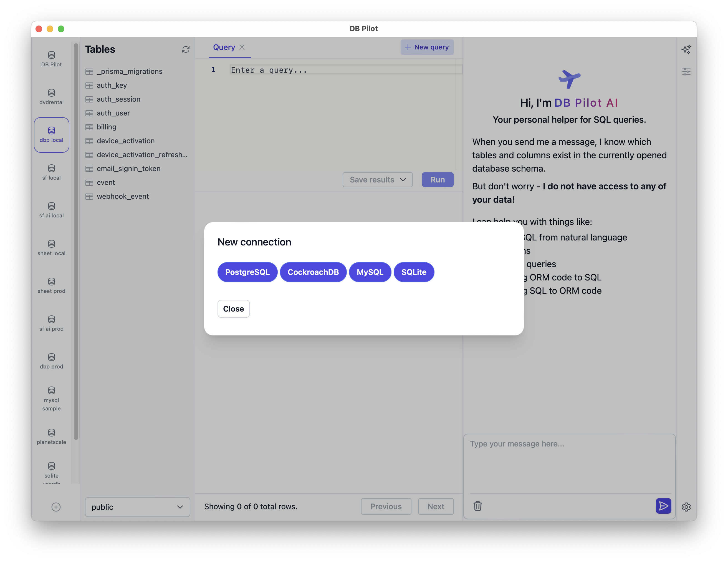Image resolution: width=728 pixels, height=562 pixels.
Task: Open the planetscale connection
Action: pos(51,436)
